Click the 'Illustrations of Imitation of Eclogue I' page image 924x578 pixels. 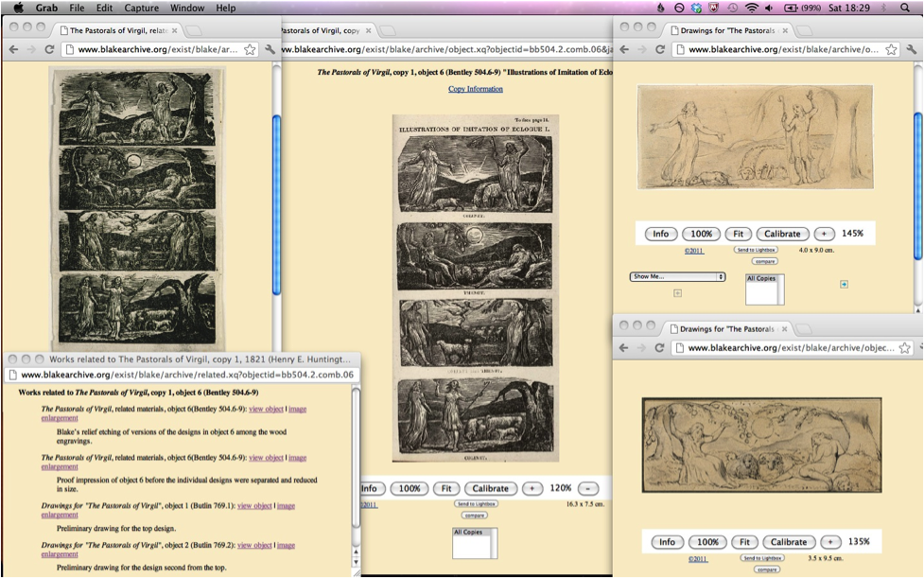coord(476,289)
